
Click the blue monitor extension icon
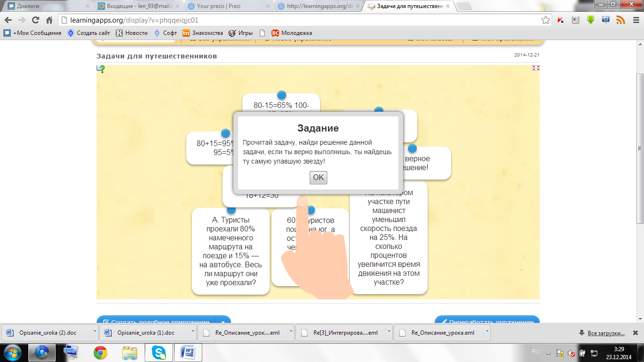coord(606,20)
